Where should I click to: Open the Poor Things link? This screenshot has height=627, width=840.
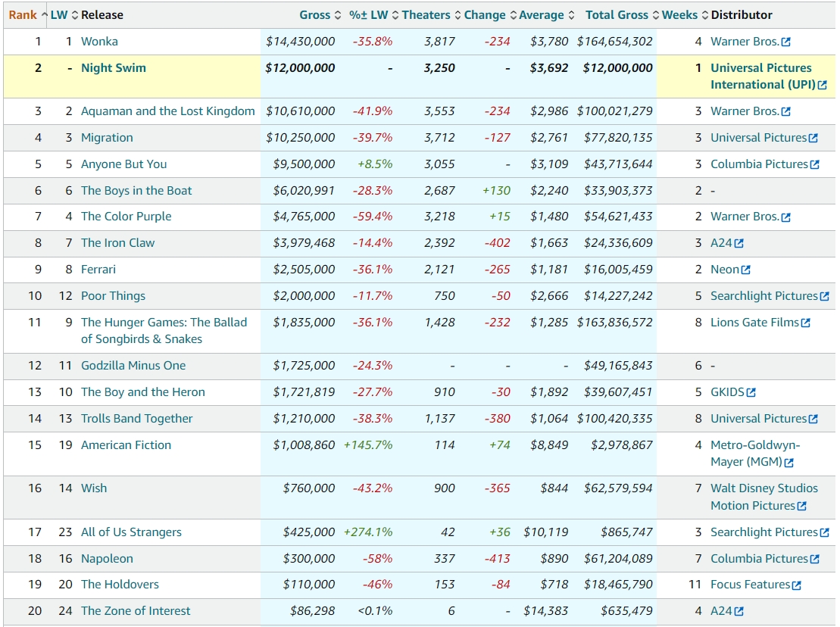pos(113,295)
